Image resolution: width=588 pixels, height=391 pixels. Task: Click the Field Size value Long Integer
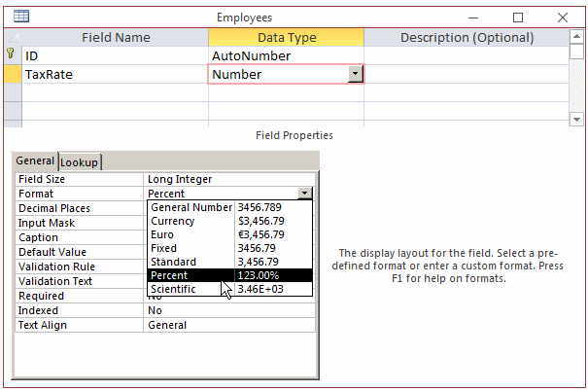(x=229, y=179)
